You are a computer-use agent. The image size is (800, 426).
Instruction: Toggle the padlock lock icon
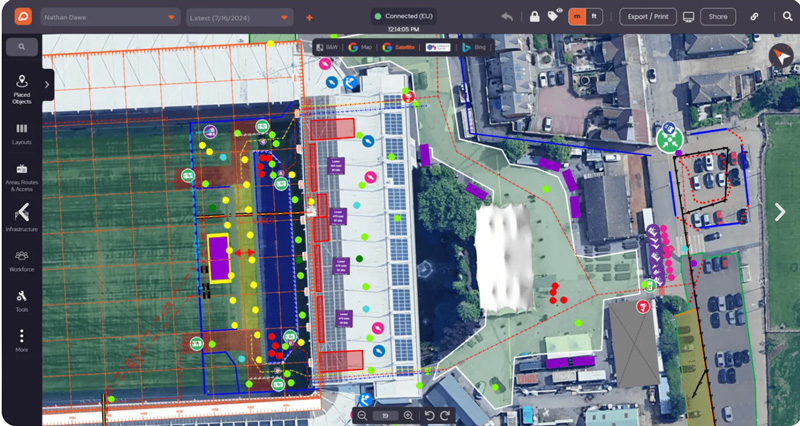[534, 16]
